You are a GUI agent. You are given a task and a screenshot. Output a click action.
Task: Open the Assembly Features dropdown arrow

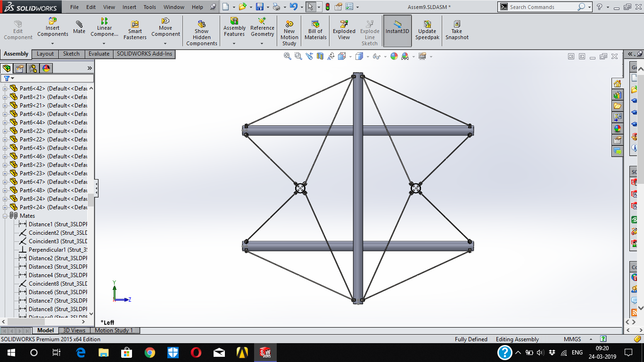pyautogui.click(x=234, y=43)
